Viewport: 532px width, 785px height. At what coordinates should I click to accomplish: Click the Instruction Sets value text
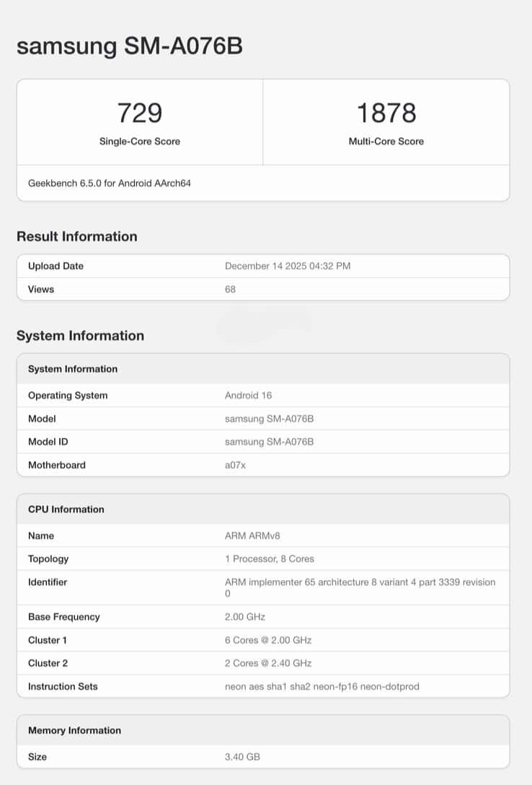click(322, 687)
